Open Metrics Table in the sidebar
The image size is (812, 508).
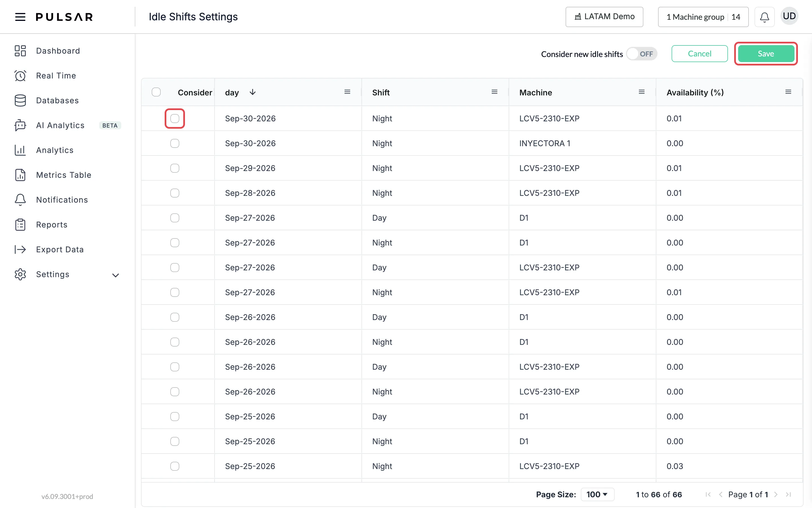[x=64, y=175]
